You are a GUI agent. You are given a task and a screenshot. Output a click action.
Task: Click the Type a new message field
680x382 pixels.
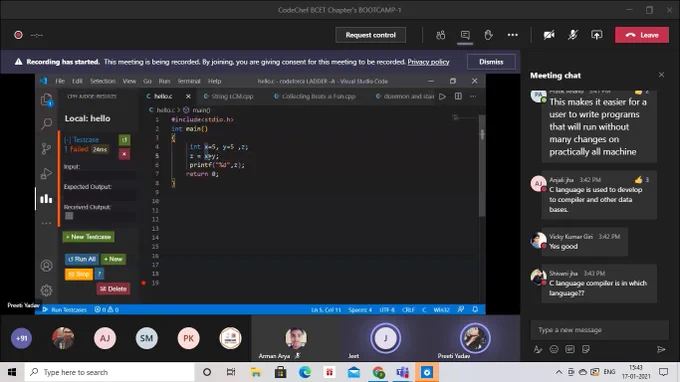599,330
